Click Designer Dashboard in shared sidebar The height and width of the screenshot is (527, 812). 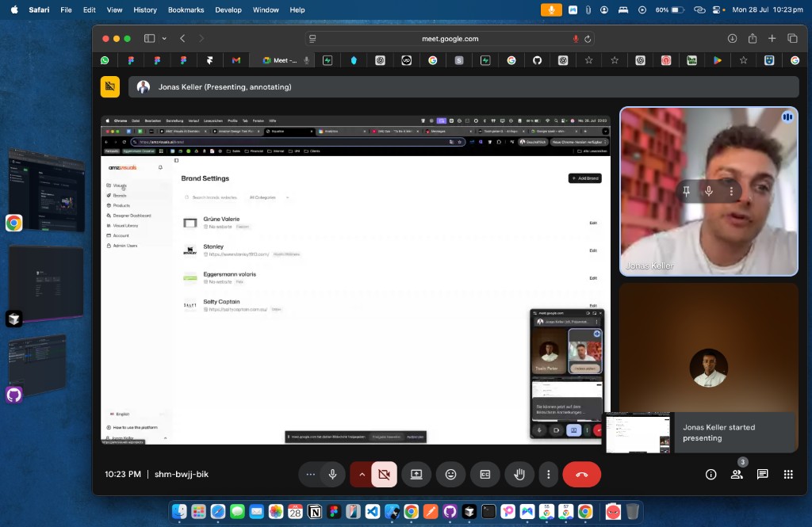132,216
